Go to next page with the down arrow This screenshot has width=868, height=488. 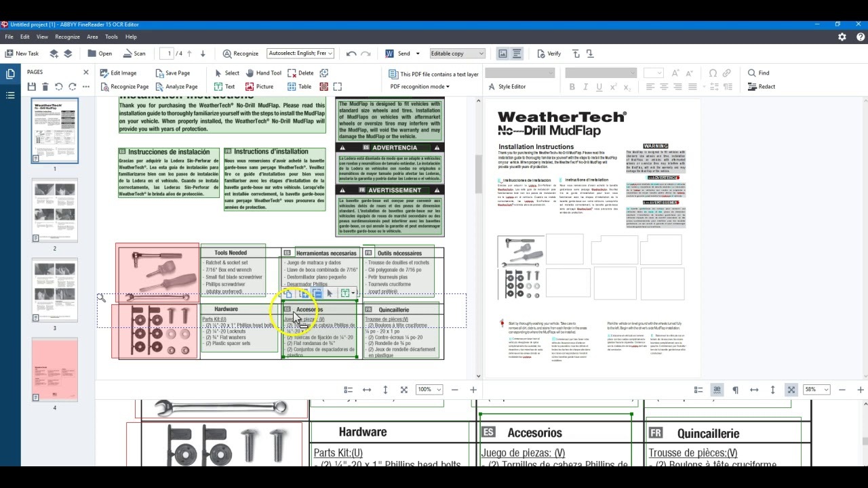pos(203,54)
